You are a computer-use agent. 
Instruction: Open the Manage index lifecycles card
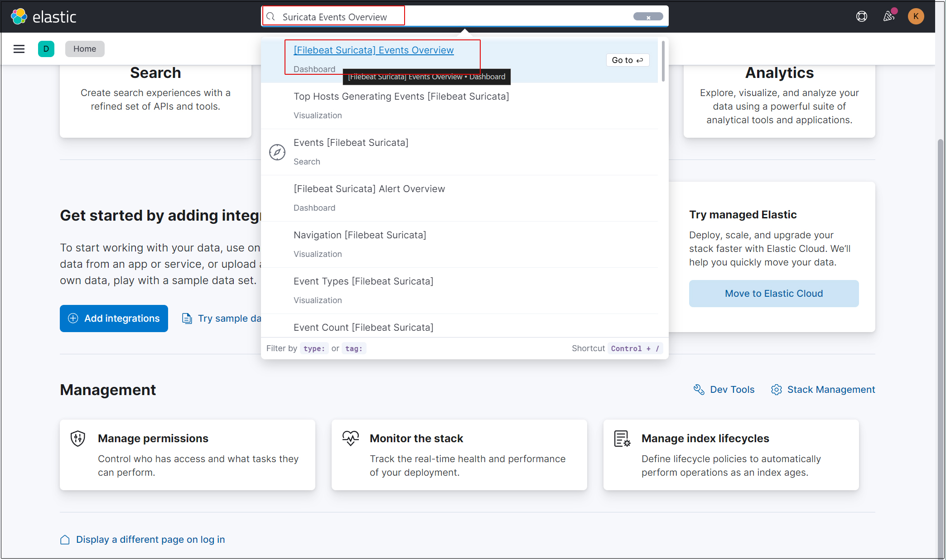point(731,455)
